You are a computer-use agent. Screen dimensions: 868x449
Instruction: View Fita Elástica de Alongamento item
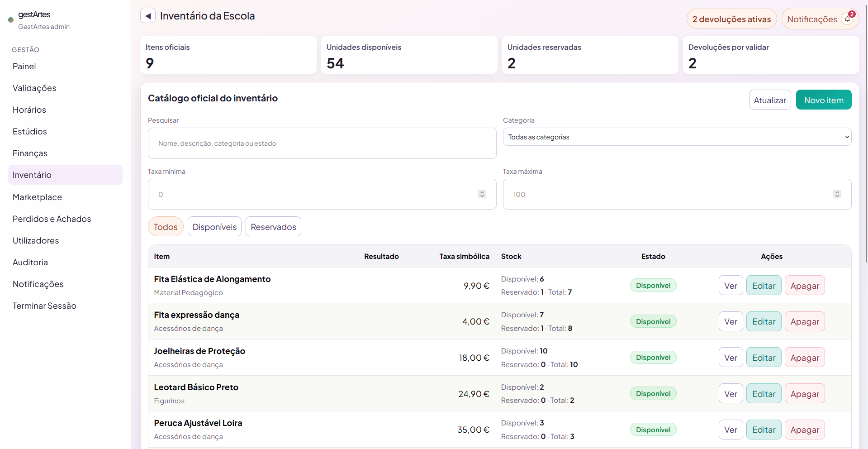coord(730,286)
